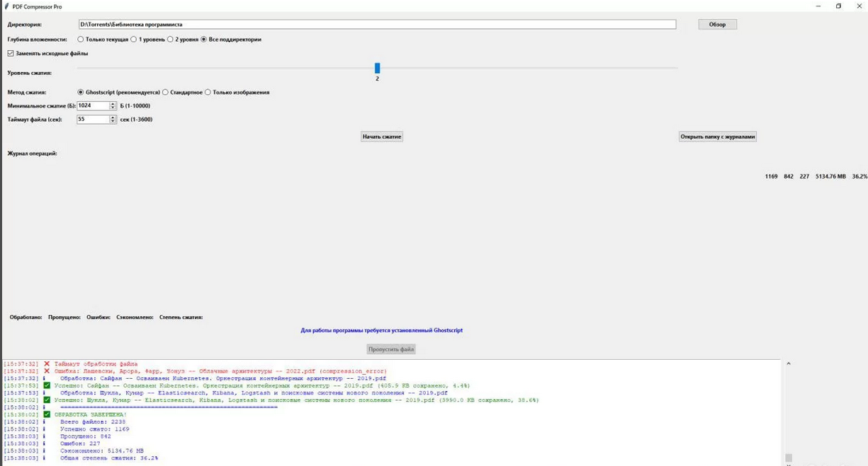Click the red X beside 'Таймаут обработки файла'
The image size is (868, 466).
pos(47,364)
